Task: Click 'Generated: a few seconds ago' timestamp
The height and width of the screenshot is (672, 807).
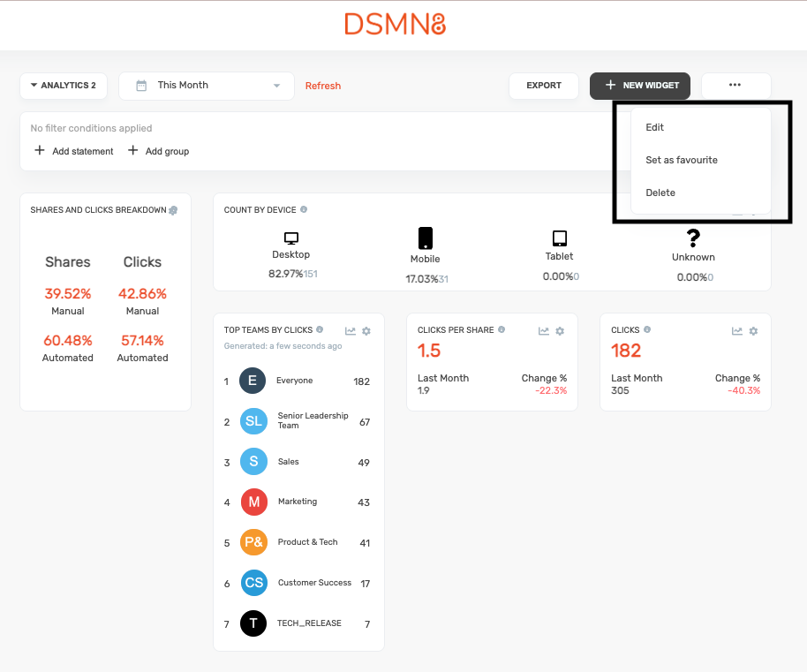Action: coord(283,346)
